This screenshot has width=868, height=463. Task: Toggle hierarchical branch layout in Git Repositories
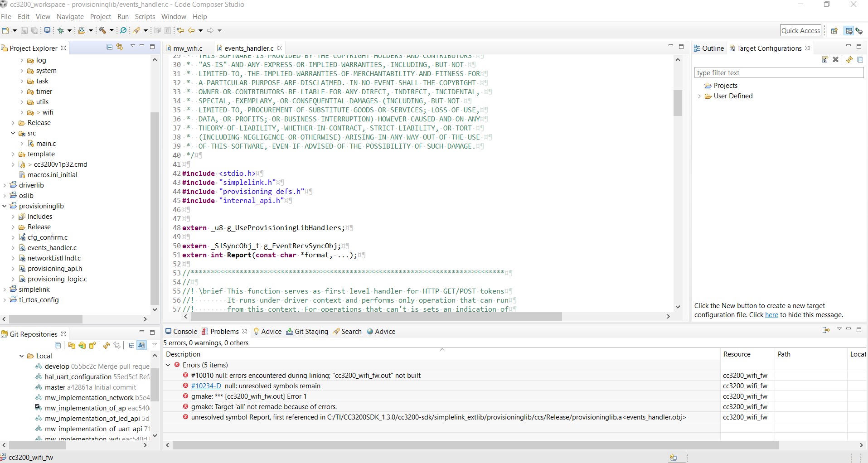coord(131,345)
